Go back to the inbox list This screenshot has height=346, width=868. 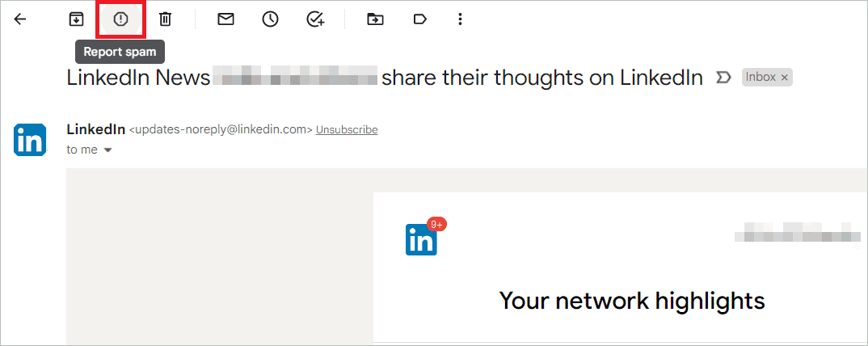point(20,19)
